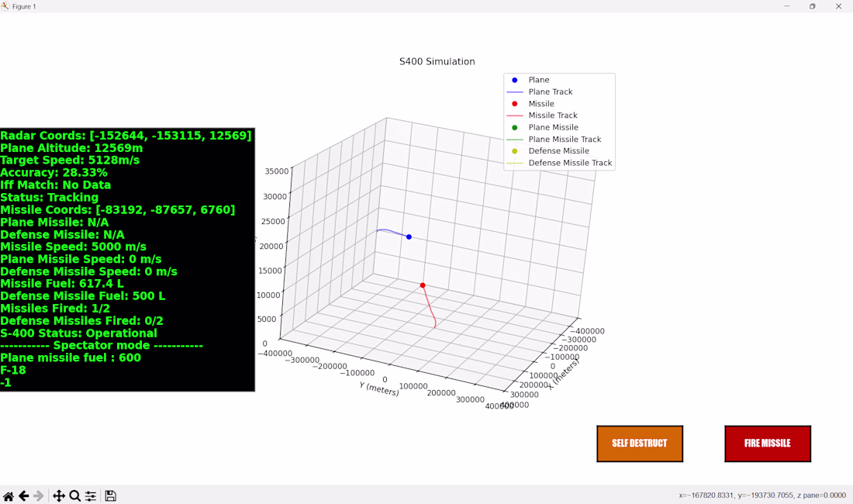Click the Spectator mode divider text
Viewport: 853px width, 504px height.
(102, 346)
